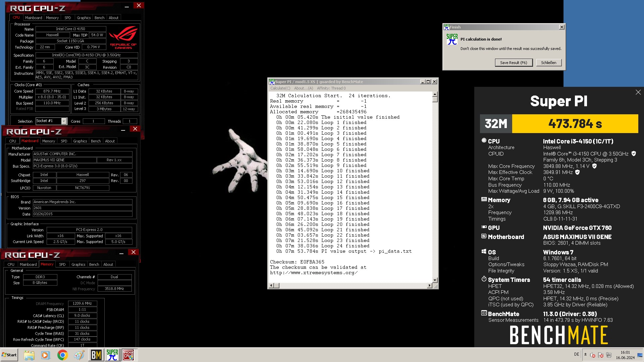Click the taskbar clock showing 16:01
Viewport: 644px width, 362px height.
(625, 355)
